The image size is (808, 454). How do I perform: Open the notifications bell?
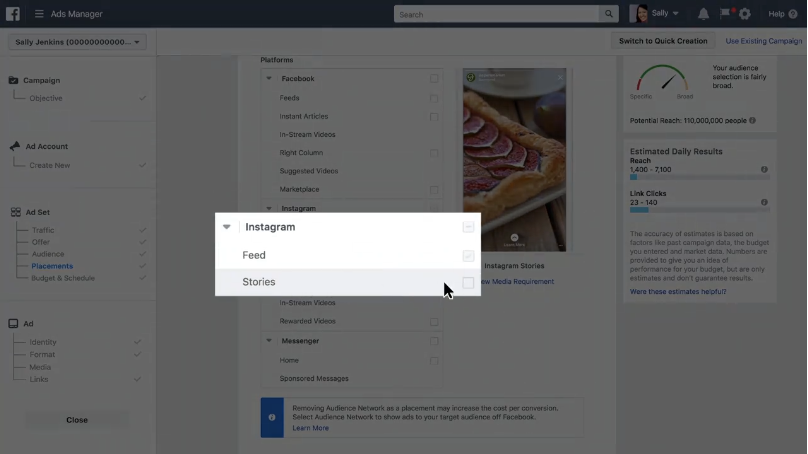pos(703,14)
